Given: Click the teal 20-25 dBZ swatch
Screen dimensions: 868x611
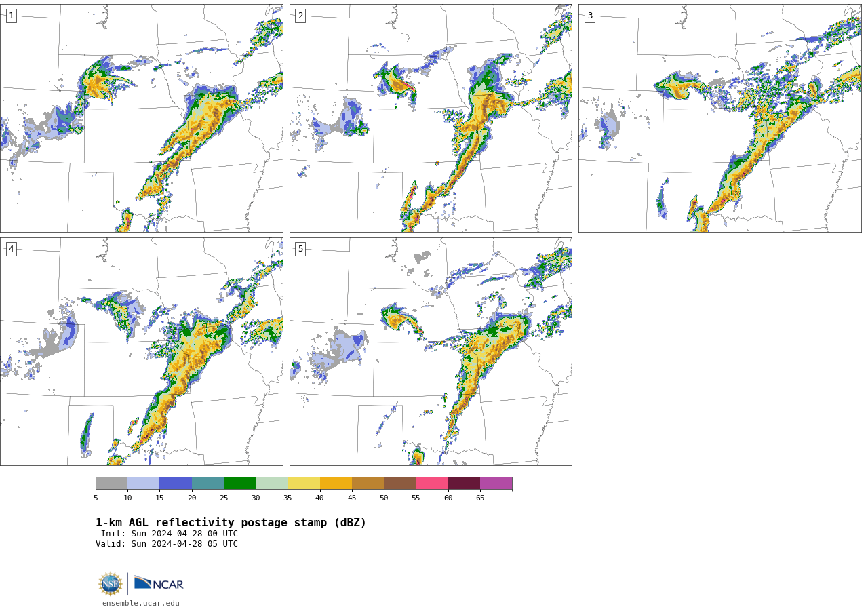Looking at the screenshot, I should click(x=208, y=484).
